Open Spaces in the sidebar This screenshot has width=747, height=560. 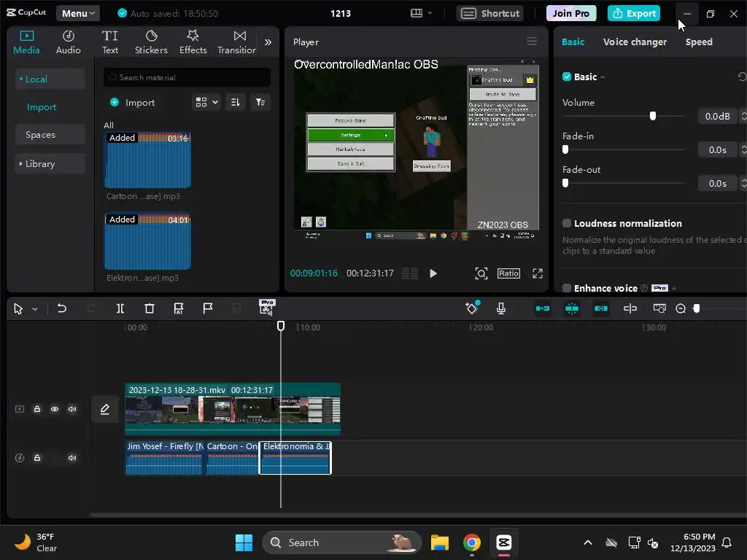(x=50, y=135)
